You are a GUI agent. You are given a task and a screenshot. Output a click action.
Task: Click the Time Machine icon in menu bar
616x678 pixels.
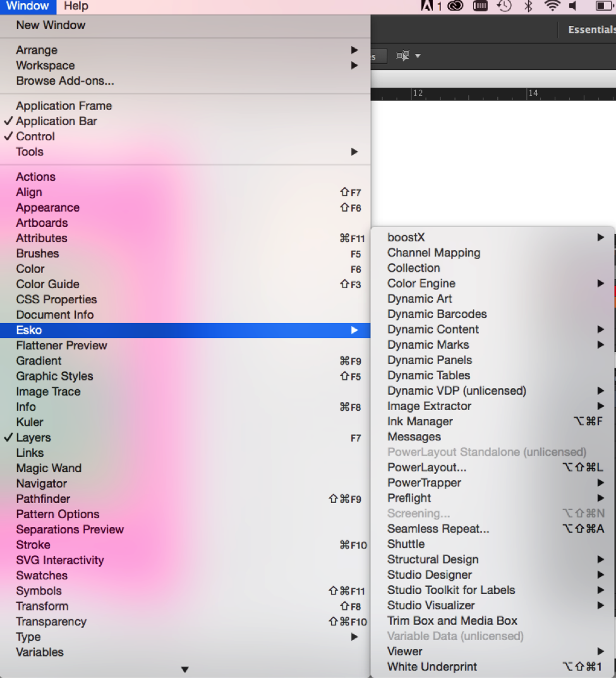[x=504, y=6]
